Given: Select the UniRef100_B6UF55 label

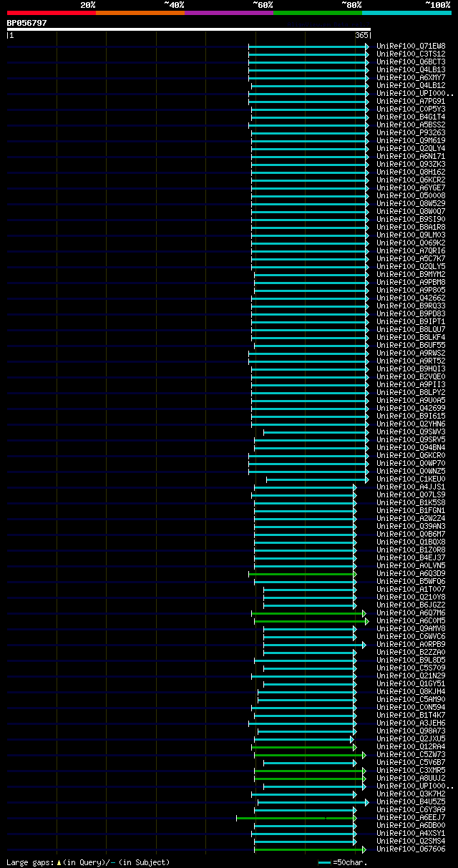Looking at the screenshot, I should [411, 345].
